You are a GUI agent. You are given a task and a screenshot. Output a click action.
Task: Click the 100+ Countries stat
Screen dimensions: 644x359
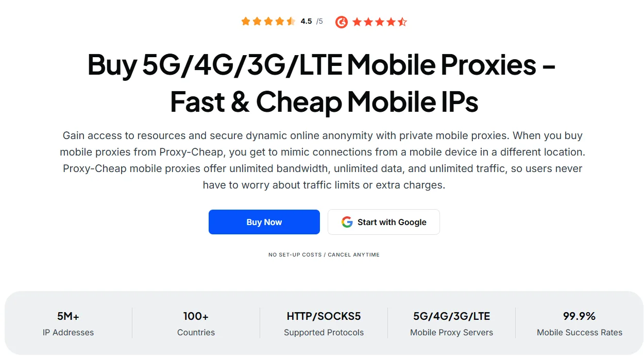196,323
